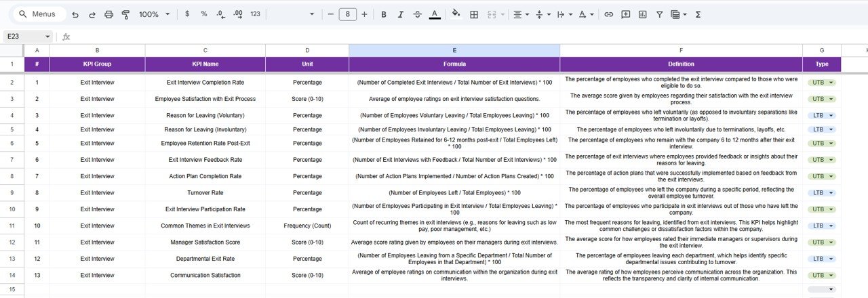Select formula cell '(Number of Employees Left / Total Employees) * 100'
This screenshot has height=298, width=868.
pos(454,193)
